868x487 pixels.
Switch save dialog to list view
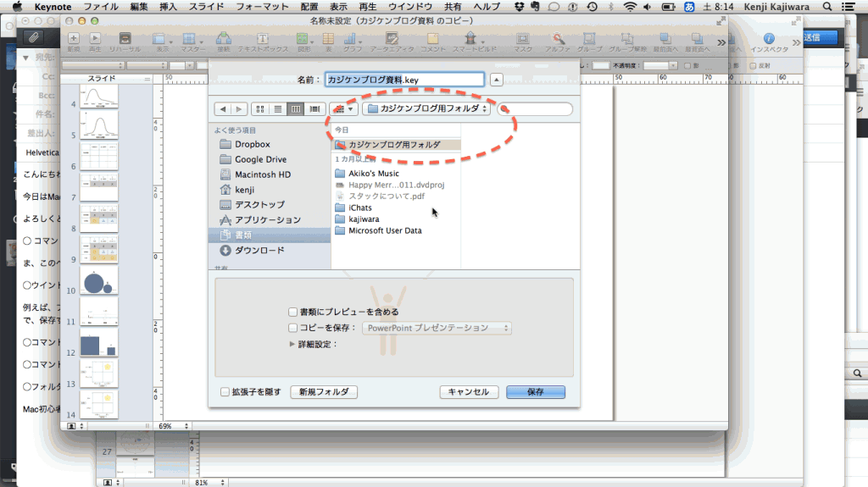click(x=278, y=109)
